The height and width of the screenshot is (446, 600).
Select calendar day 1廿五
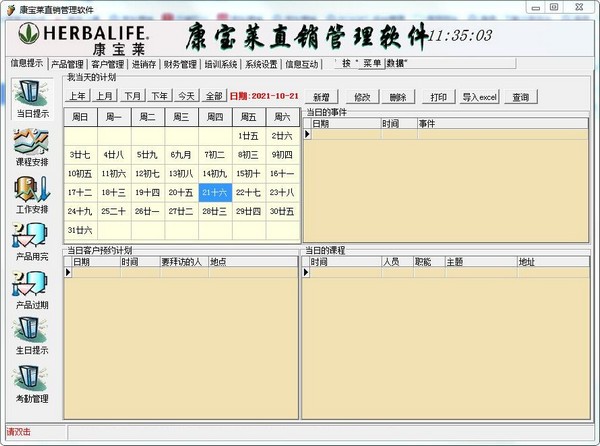pyautogui.click(x=249, y=136)
